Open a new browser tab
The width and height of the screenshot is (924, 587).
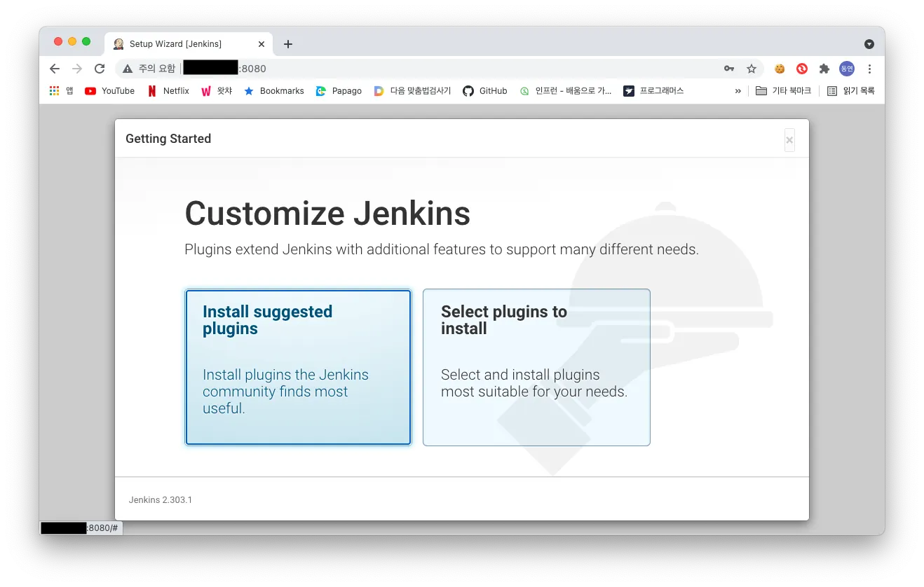pyautogui.click(x=287, y=44)
